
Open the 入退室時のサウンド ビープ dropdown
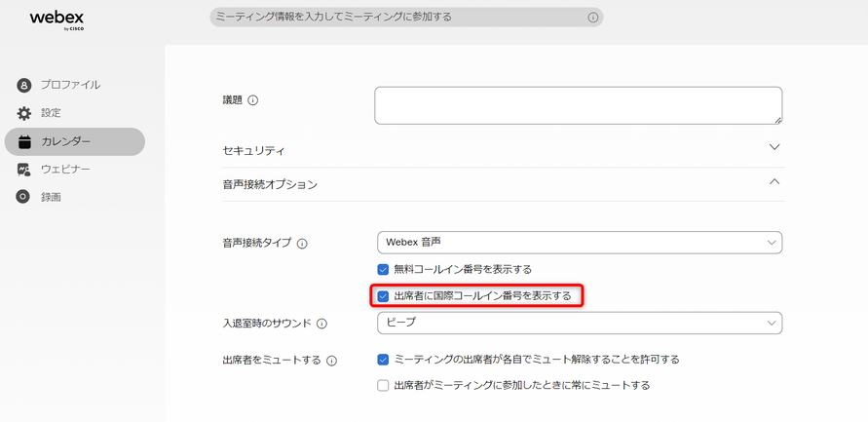pos(580,323)
